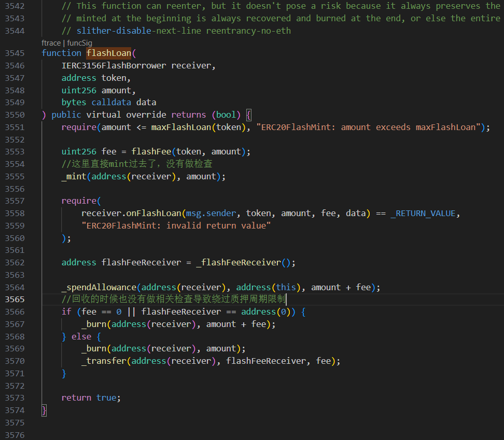Image resolution: width=504 pixels, height=440 pixels.
Task: Click the funcSig code lens link
Action: (x=79, y=43)
